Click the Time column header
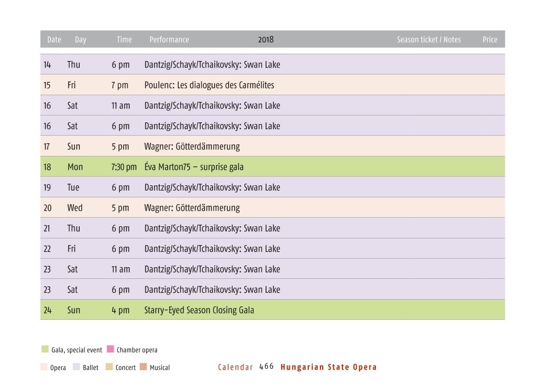Image resolution: width=545 pixels, height=392 pixels. pyautogui.click(x=124, y=40)
